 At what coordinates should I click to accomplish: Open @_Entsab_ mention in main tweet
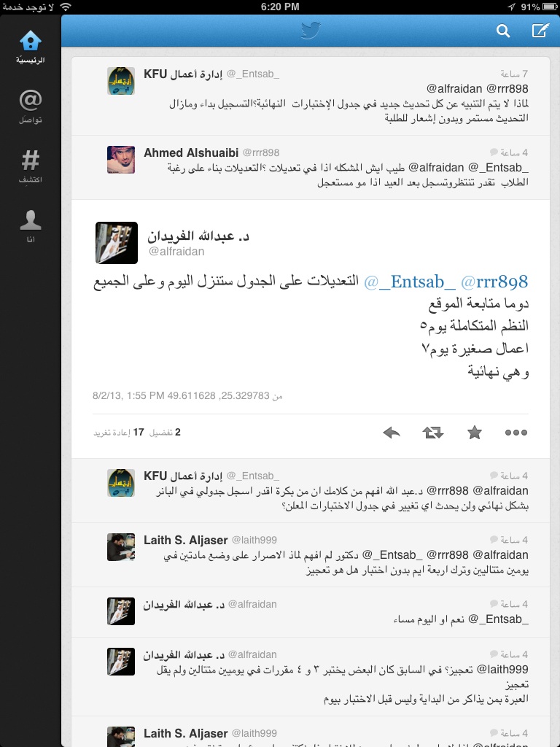(410, 282)
